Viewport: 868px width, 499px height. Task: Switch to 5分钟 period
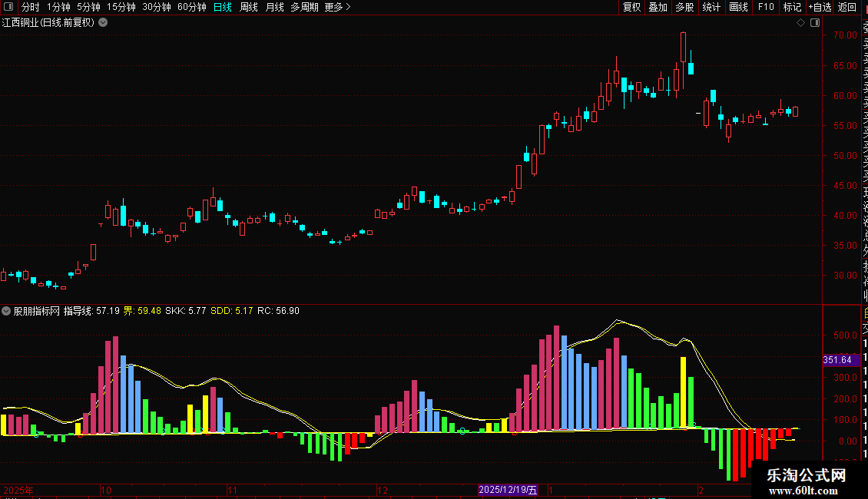[x=88, y=7]
